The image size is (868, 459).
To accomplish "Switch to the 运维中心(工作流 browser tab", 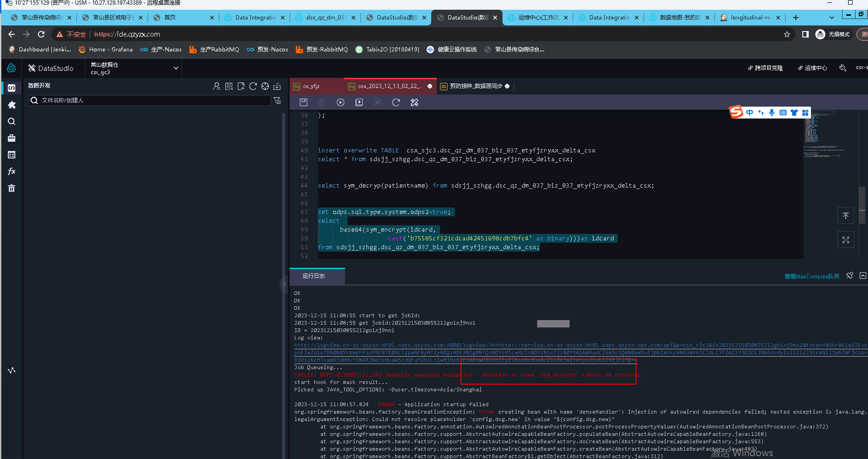I will [x=538, y=18].
